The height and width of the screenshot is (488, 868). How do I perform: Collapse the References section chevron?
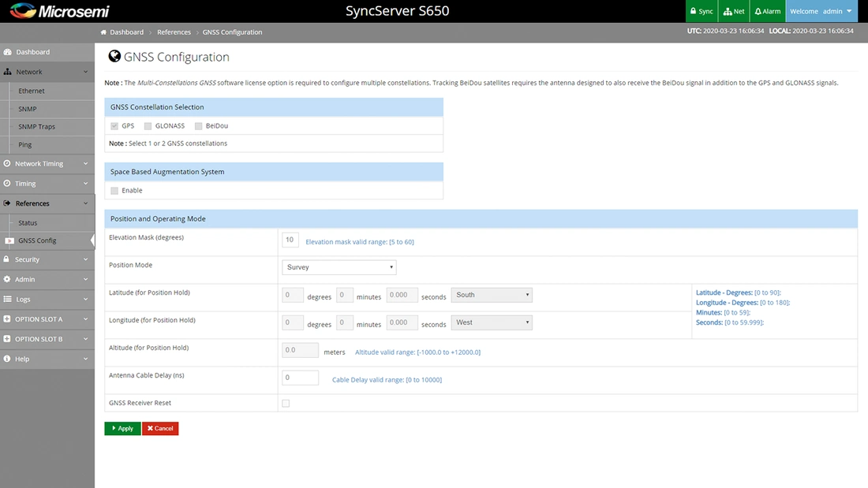(x=86, y=203)
